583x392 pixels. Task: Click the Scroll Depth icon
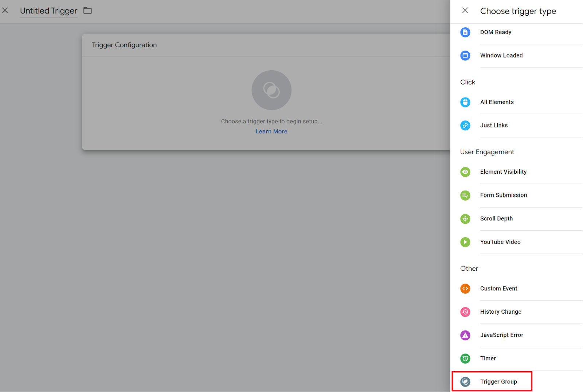coord(465,219)
